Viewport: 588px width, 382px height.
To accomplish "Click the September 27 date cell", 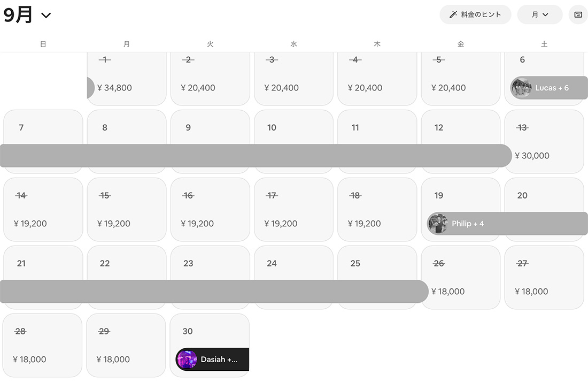I will tap(544, 277).
